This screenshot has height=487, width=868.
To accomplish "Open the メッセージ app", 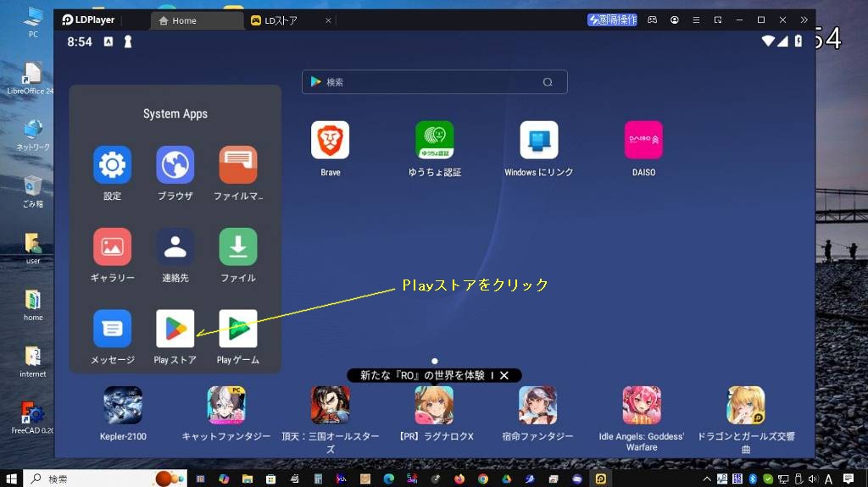I will point(113,329).
